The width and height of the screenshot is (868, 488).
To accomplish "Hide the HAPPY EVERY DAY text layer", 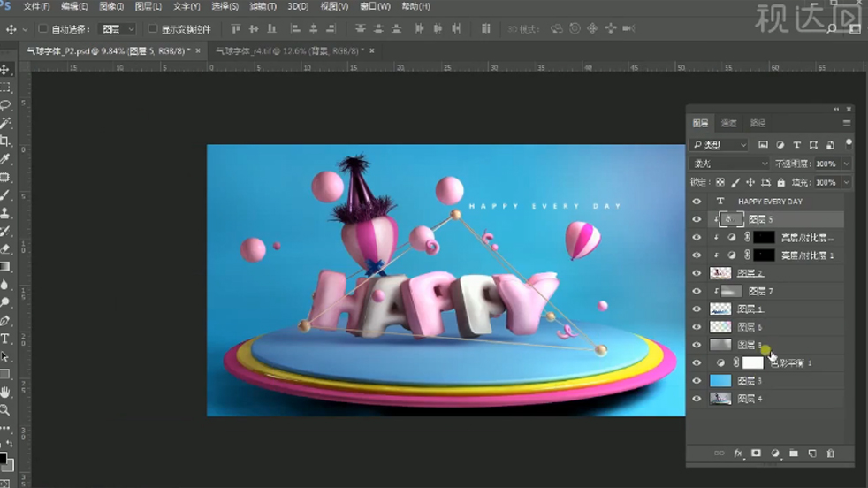I will click(697, 201).
